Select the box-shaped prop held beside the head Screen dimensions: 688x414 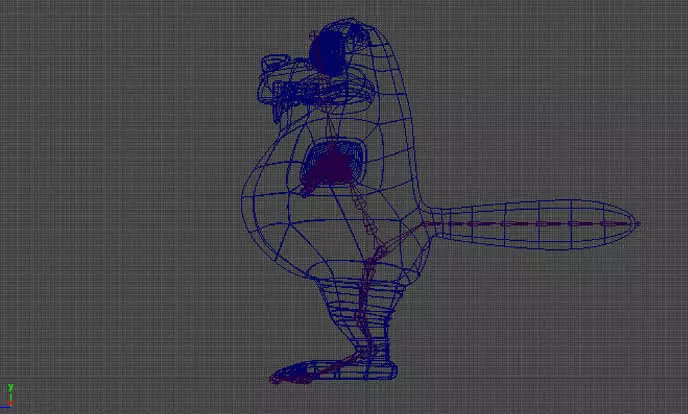click(x=275, y=63)
